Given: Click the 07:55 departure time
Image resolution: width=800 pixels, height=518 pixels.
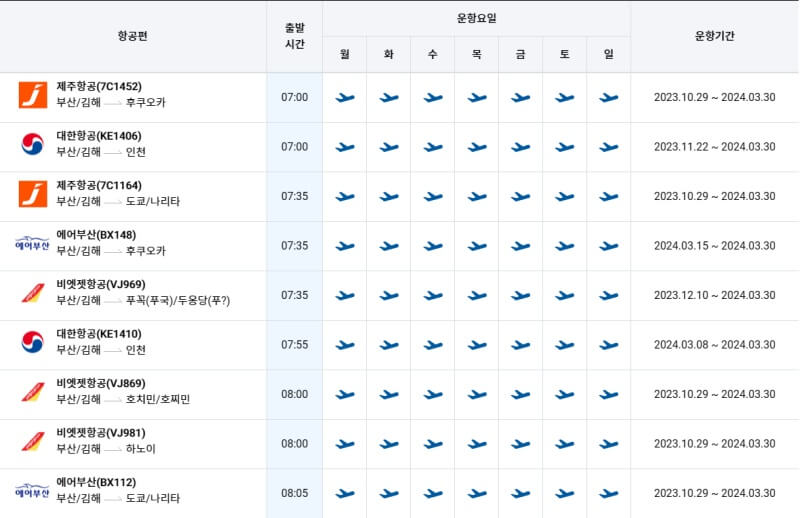Looking at the screenshot, I should (294, 344).
